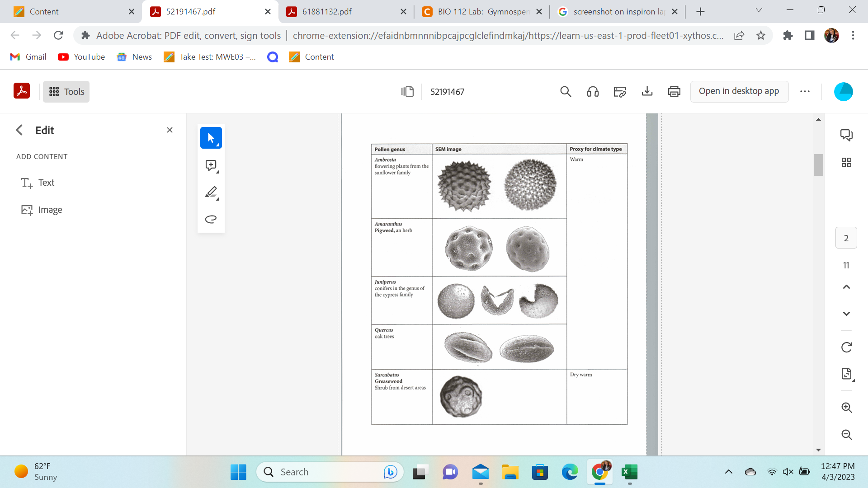
Task: Open the search magnifier in Acrobat toolbar
Action: pyautogui.click(x=566, y=92)
